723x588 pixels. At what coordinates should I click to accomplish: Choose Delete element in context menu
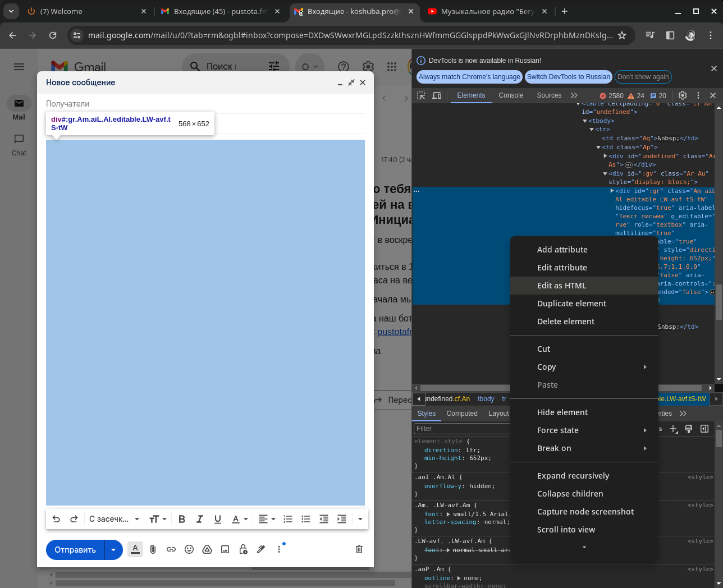point(584,321)
